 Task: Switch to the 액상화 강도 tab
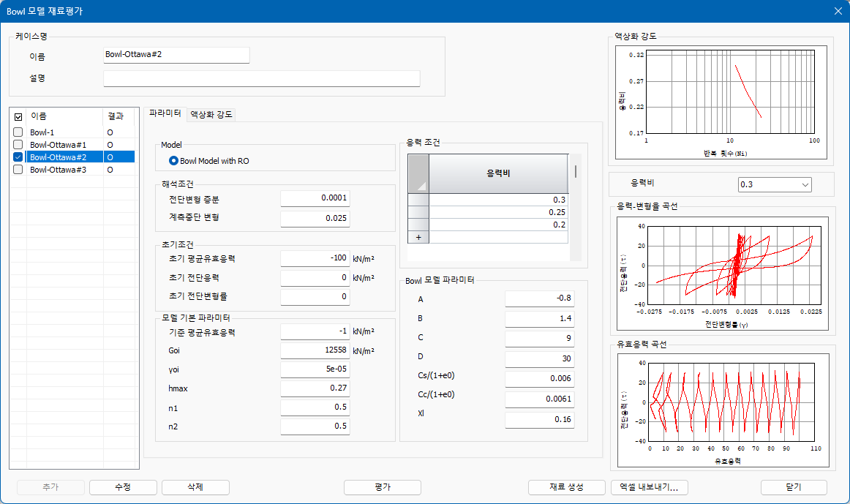click(x=211, y=114)
